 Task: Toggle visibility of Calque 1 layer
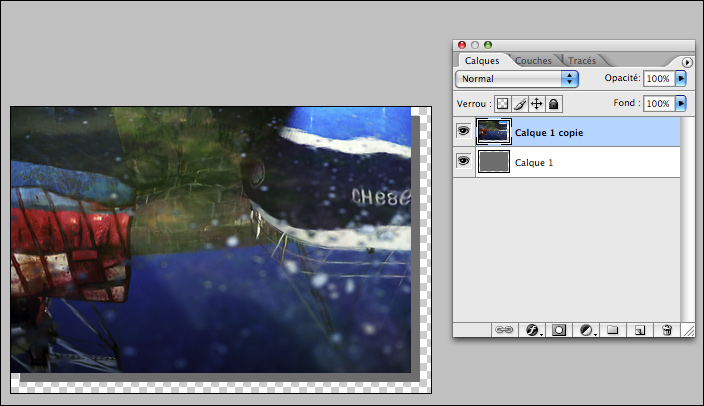[464, 161]
